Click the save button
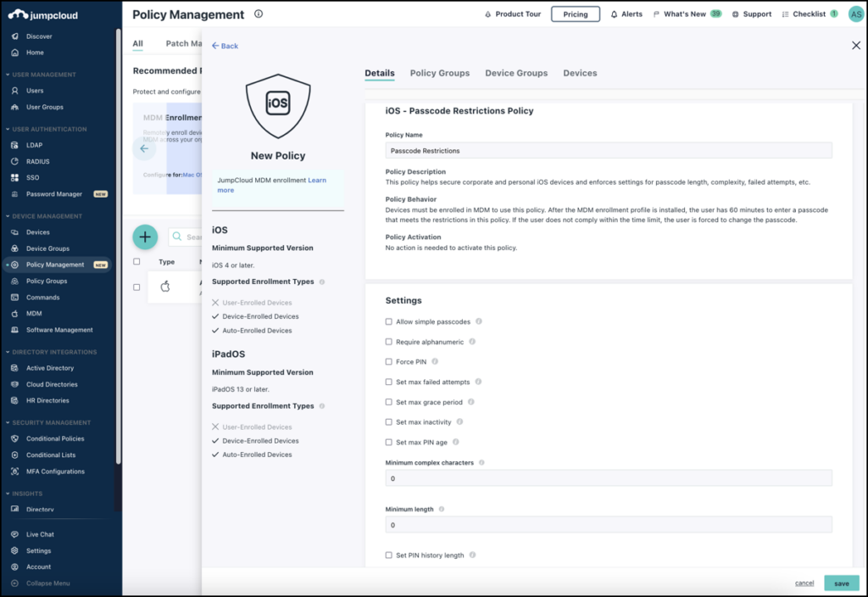The image size is (868, 597). [841, 583]
